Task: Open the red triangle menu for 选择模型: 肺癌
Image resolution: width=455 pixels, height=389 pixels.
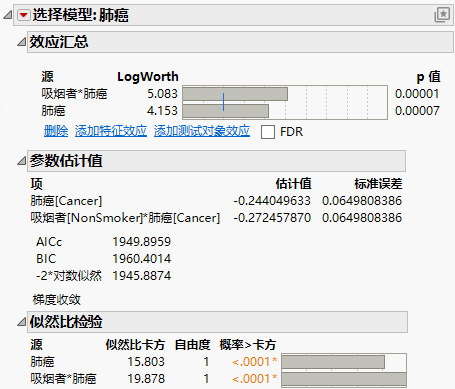Action: (23, 15)
